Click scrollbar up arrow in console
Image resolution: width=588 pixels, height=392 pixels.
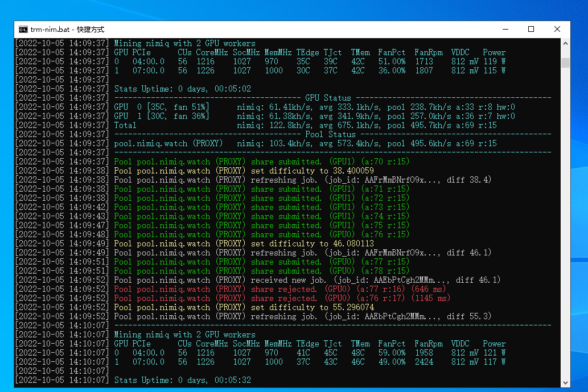(x=565, y=43)
